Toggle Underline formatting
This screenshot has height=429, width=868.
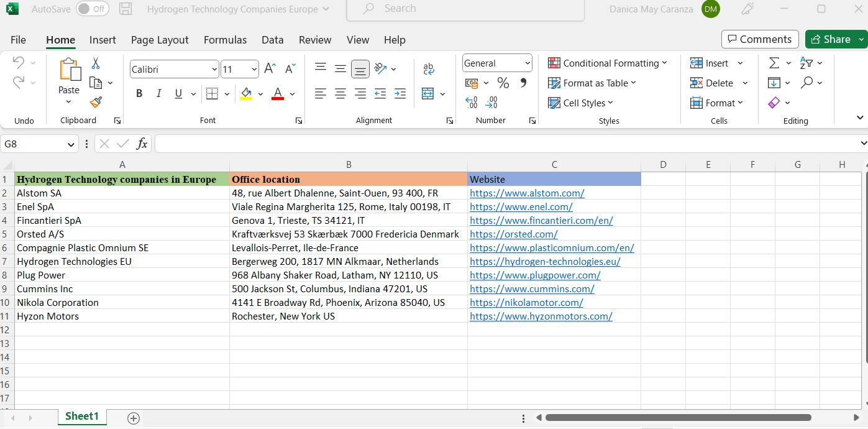(x=178, y=94)
